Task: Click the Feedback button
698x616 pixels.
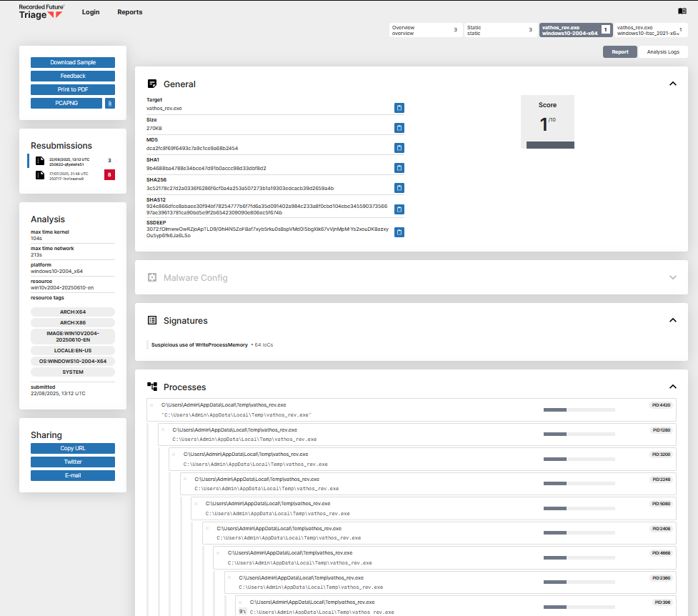Action: coord(73,76)
